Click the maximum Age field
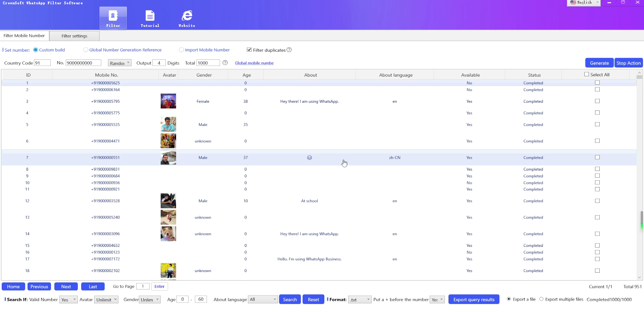The width and height of the screenshot is (644, 312). coord(201,299)
